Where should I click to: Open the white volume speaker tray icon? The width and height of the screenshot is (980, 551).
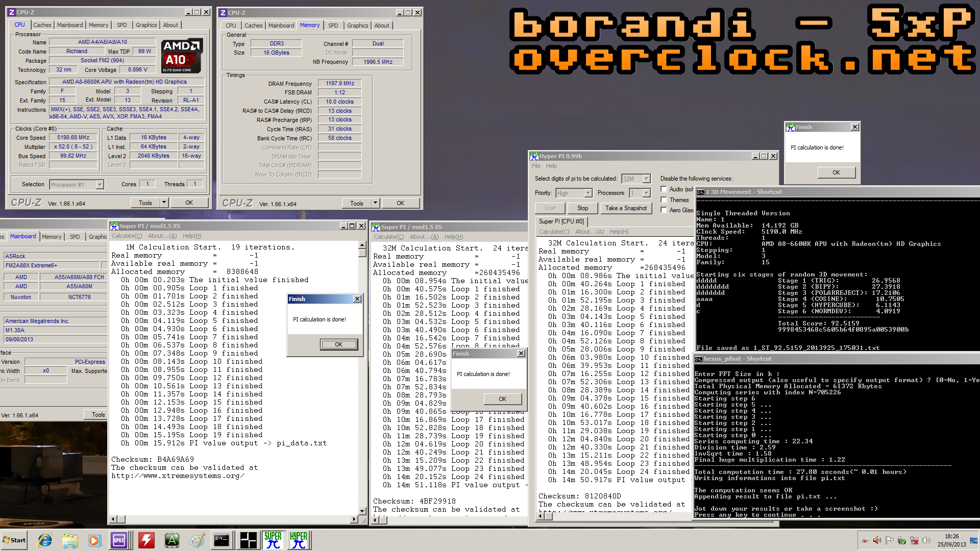tap(926, 540)
